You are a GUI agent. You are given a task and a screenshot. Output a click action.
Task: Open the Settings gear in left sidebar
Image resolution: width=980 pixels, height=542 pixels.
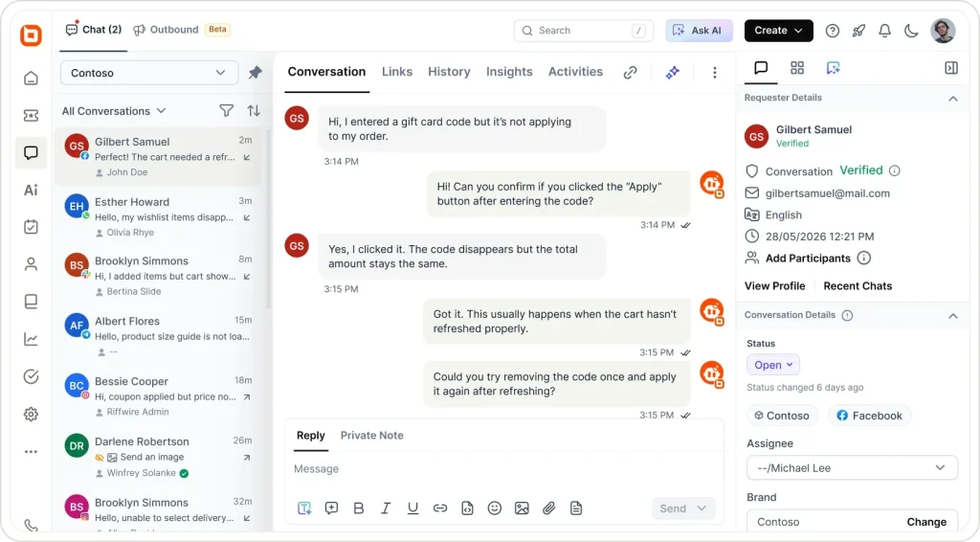click(31, 414)
